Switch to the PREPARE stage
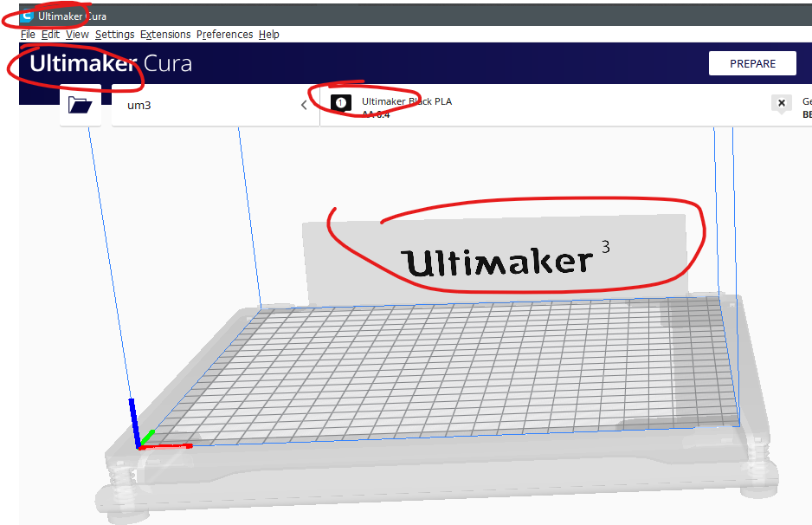 coord(752,63)
